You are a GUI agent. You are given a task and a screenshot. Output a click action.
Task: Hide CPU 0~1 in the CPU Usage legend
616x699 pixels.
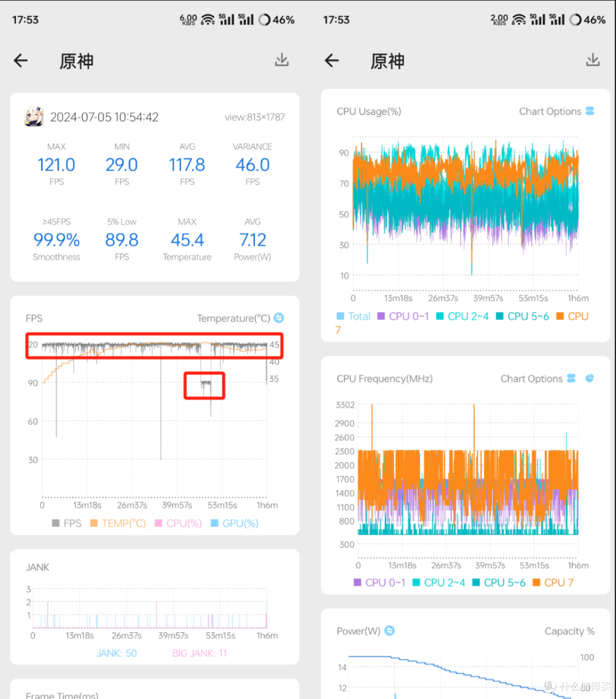[x=403, y=316]
